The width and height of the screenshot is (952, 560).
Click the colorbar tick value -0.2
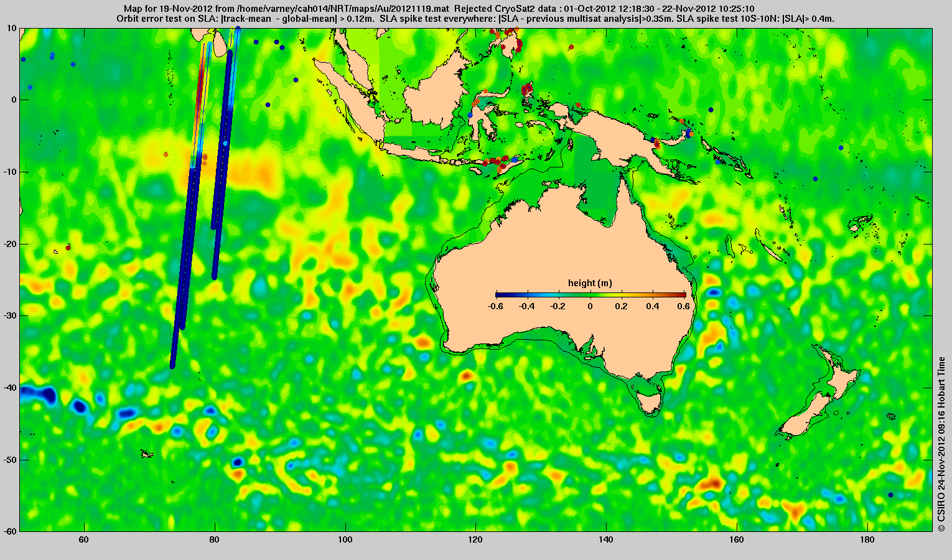tap(559, 306)
